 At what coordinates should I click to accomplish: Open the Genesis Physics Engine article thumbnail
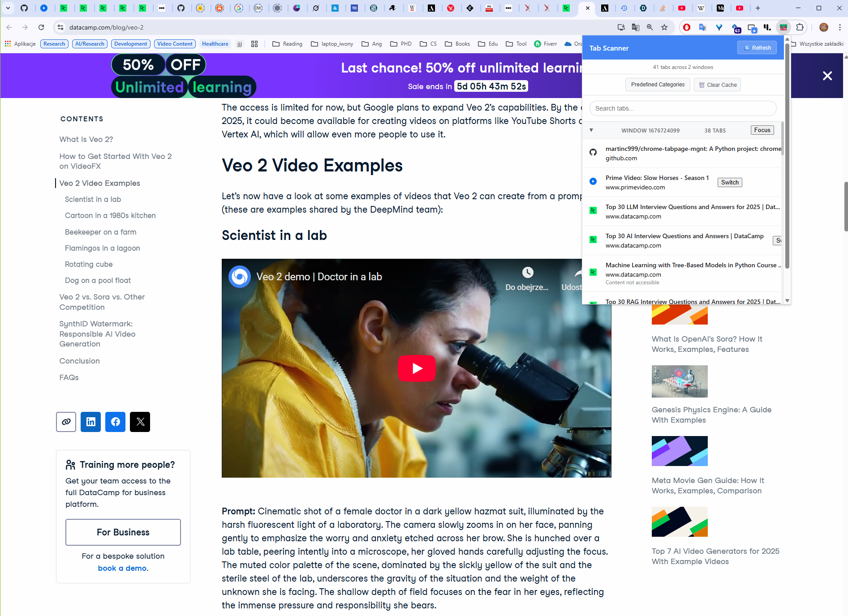click(x=680, y=381)
